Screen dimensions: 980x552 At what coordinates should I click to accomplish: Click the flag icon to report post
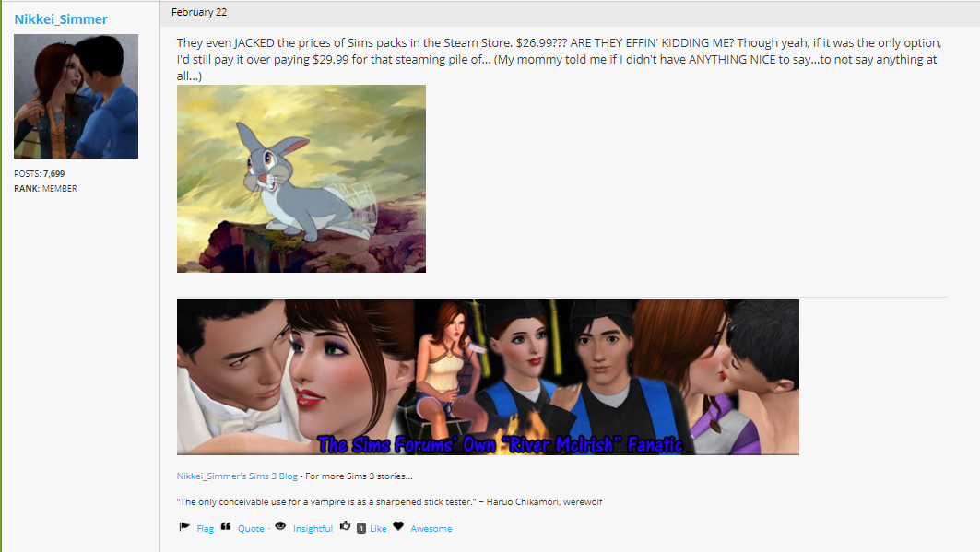tap(184, 527)
